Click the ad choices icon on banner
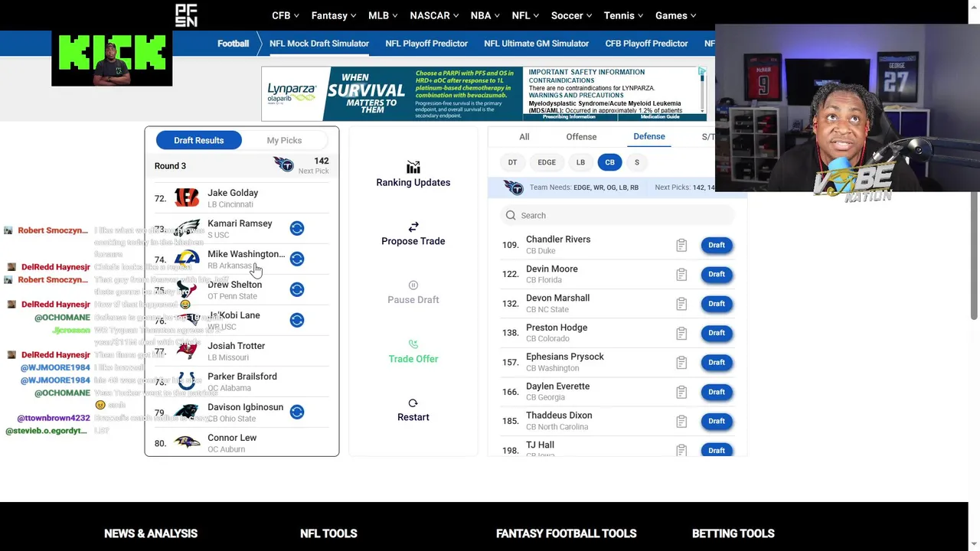Image resolution: width=980 pixels, height=551 pixels. click(701, 72)
